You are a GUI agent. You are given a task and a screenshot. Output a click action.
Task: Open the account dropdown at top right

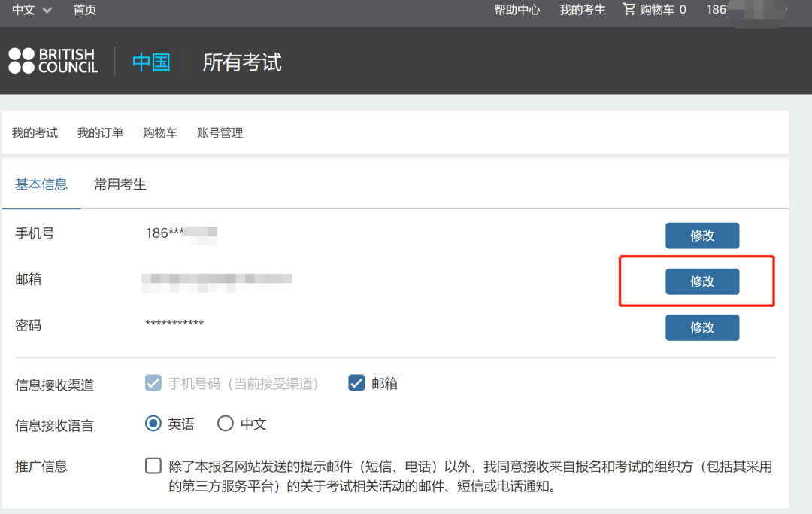click(744, 10)
